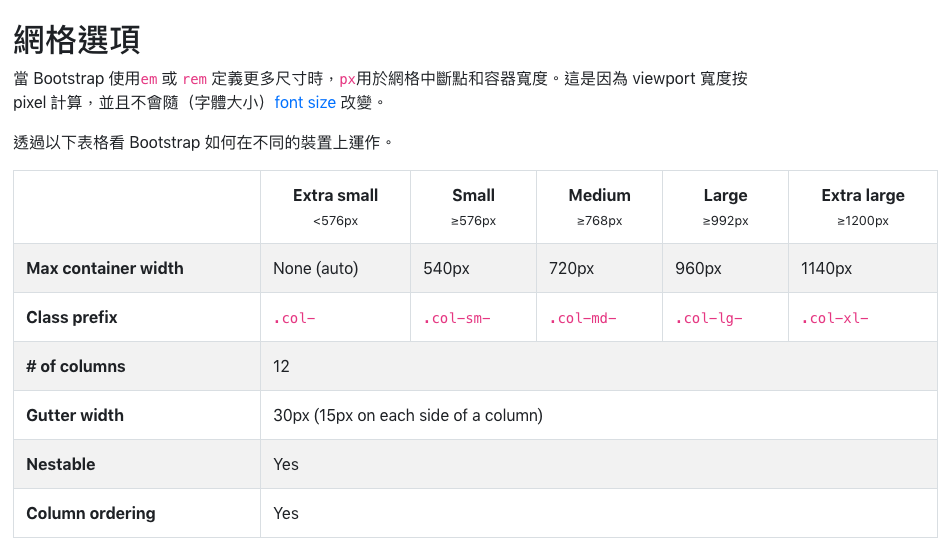Click the Extra small column header

click(335, 196)
